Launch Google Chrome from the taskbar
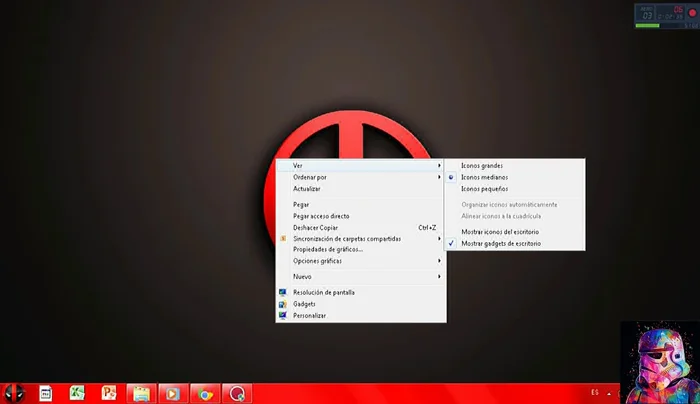The image size is (700, 404). (x=204, y=393)
